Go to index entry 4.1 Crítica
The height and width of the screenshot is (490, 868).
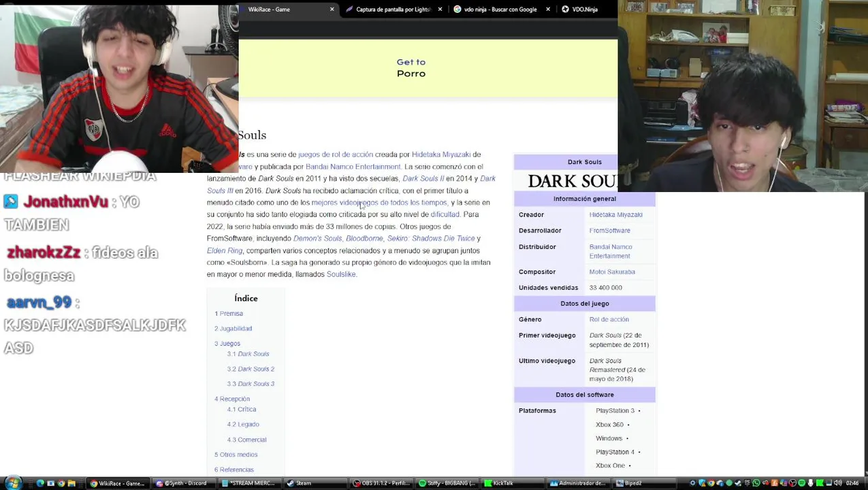242,410
